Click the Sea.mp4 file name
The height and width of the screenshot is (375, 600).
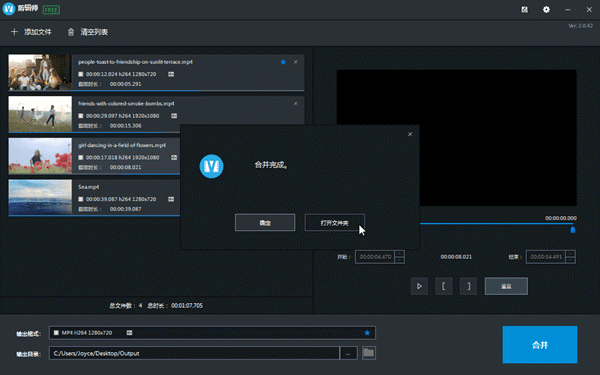coord(89,187)
